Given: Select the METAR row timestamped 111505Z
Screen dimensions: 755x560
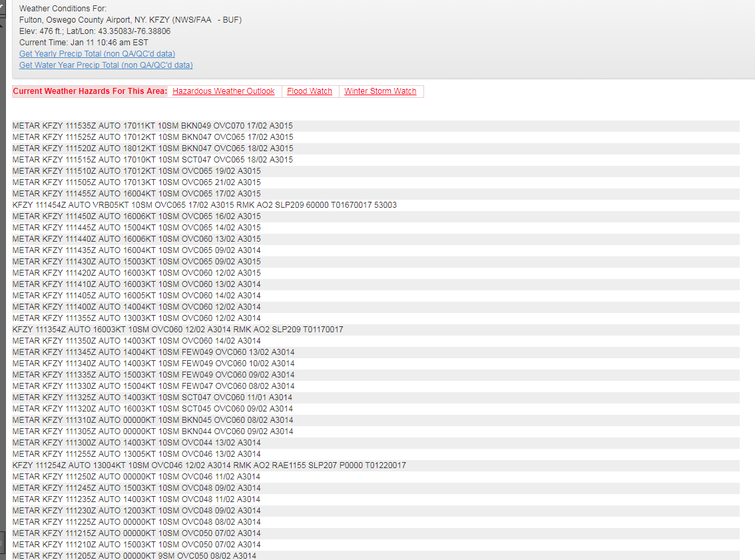Looking at the screenshot, I should [x=376, y=182].
